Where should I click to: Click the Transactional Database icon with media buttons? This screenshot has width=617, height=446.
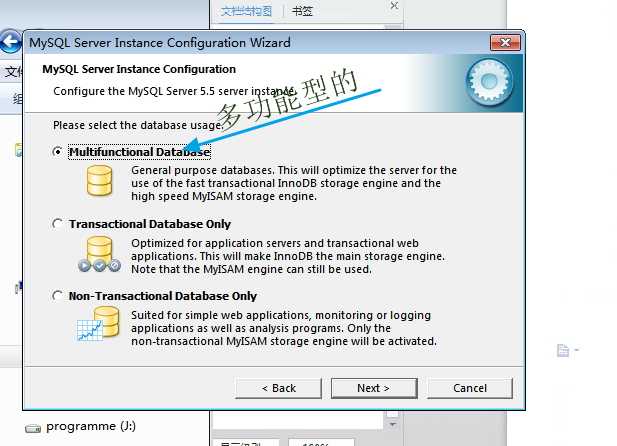[99, 254]
